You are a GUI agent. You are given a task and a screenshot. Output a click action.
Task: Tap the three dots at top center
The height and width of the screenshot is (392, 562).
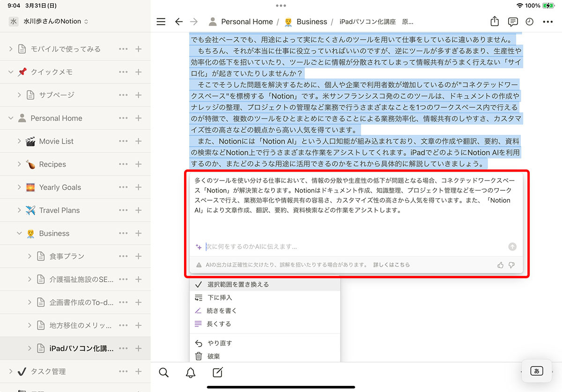point(281,6)
